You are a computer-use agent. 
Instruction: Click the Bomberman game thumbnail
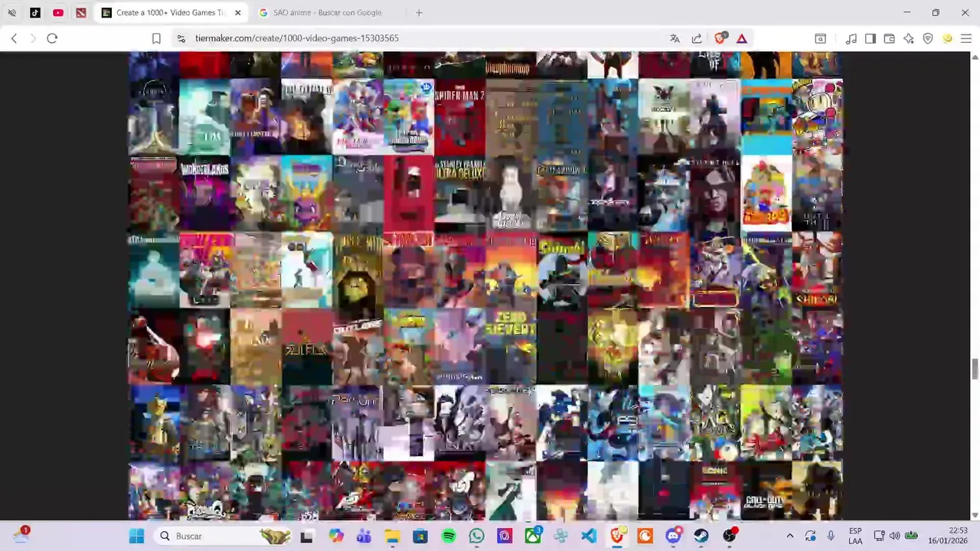click(x=817, y=117)
